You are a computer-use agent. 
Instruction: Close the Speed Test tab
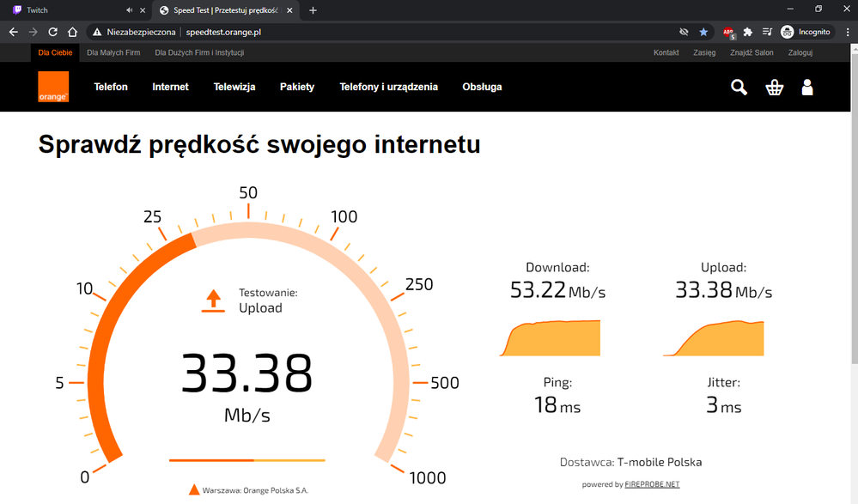click(289, 10)
